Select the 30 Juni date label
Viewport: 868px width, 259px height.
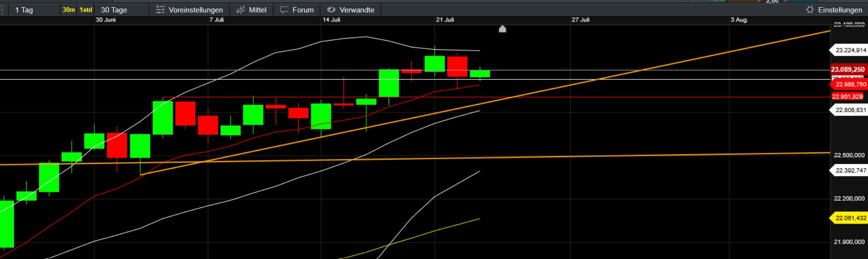click(106, 20)
